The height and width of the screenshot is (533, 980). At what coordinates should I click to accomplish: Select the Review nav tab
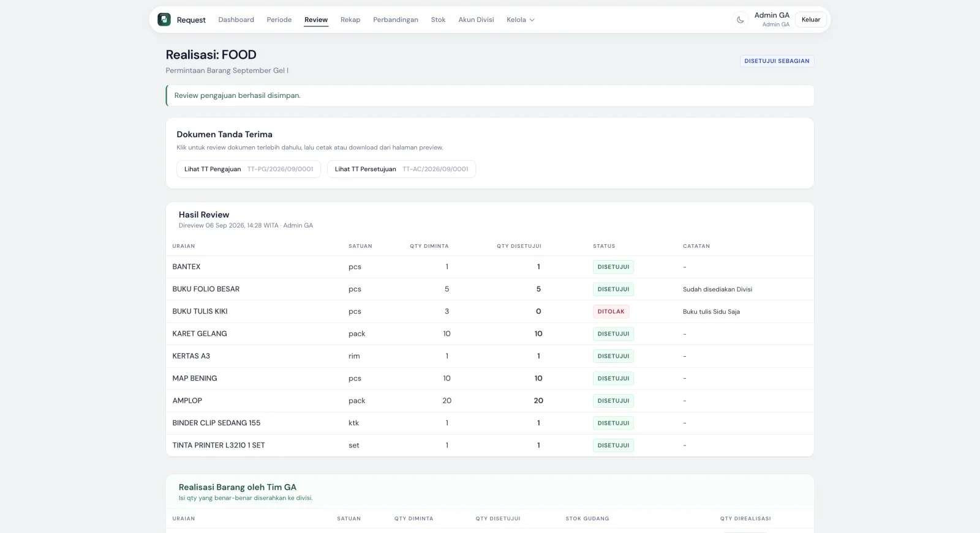316,20
